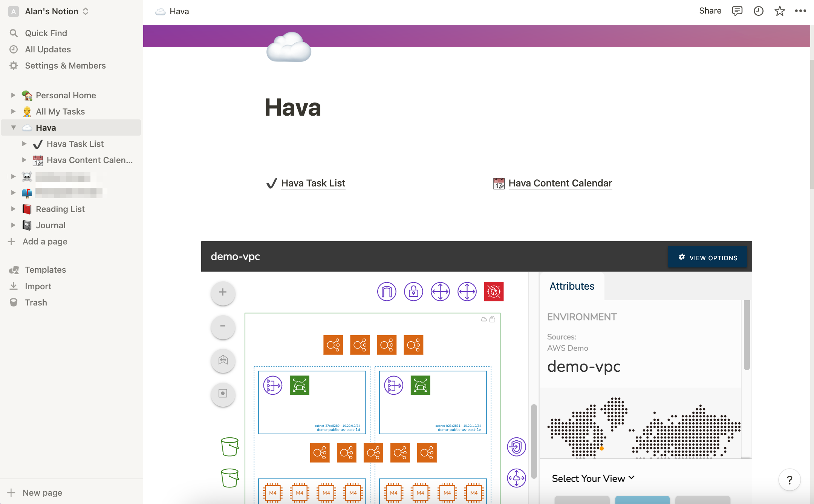Click the circled padlock network ACL icon
Viewport: 814px width, 504px height.
413,291
